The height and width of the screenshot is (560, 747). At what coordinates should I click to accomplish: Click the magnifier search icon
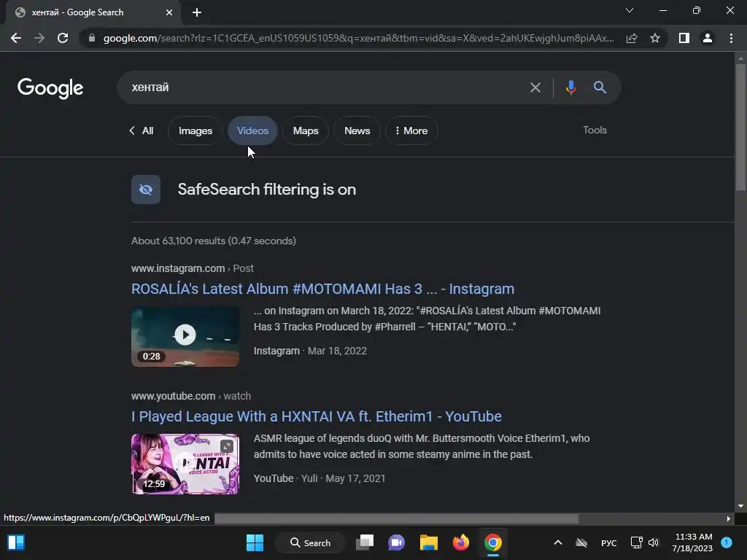click(600, 87)
